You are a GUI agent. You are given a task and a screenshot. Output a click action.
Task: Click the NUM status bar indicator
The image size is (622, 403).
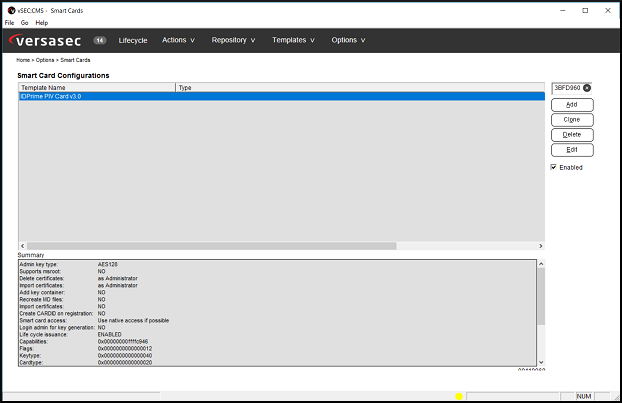[x=584, y=396]
